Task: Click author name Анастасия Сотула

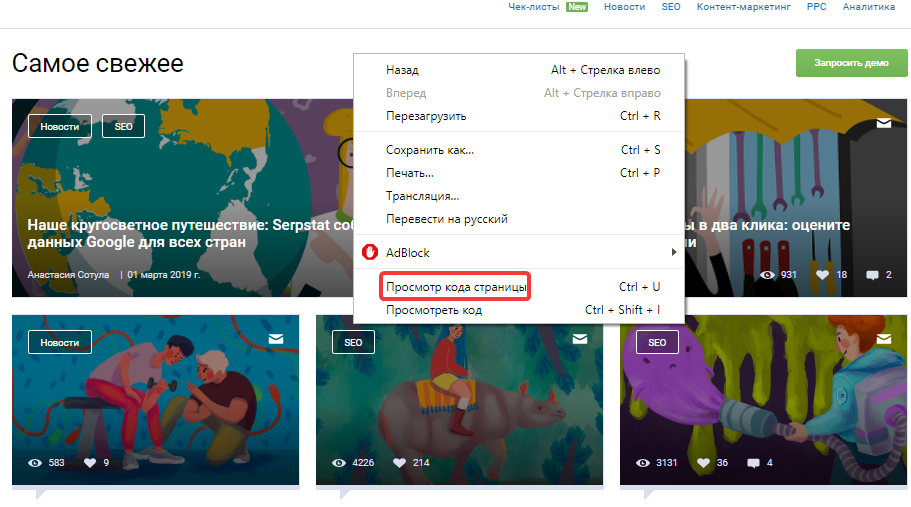Action: click(68, 275)
